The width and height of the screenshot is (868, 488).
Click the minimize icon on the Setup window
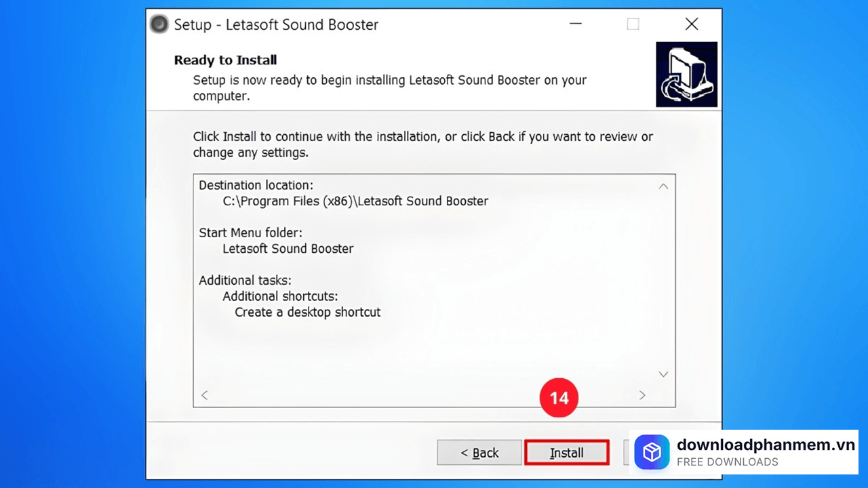coord(575,24)
